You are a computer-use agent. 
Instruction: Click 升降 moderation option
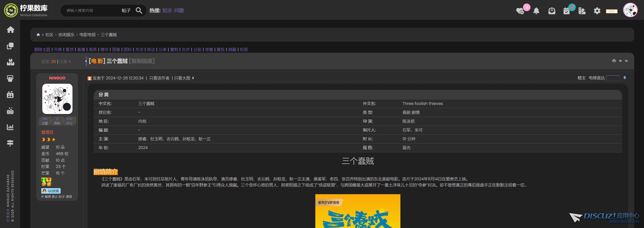(x=58, y=49)
